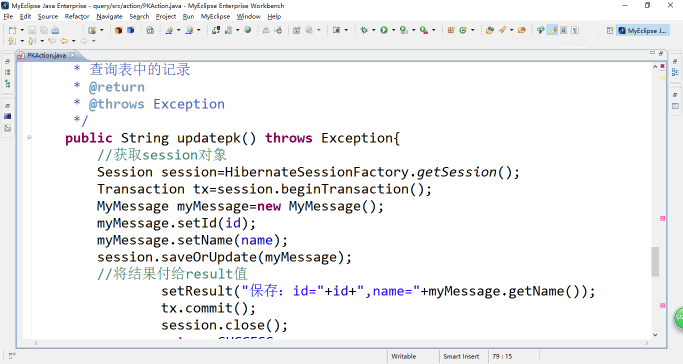Click the red error marker atop overview ruler
The height and width of the screenshot is (364, 683).
tap(662, 66)
